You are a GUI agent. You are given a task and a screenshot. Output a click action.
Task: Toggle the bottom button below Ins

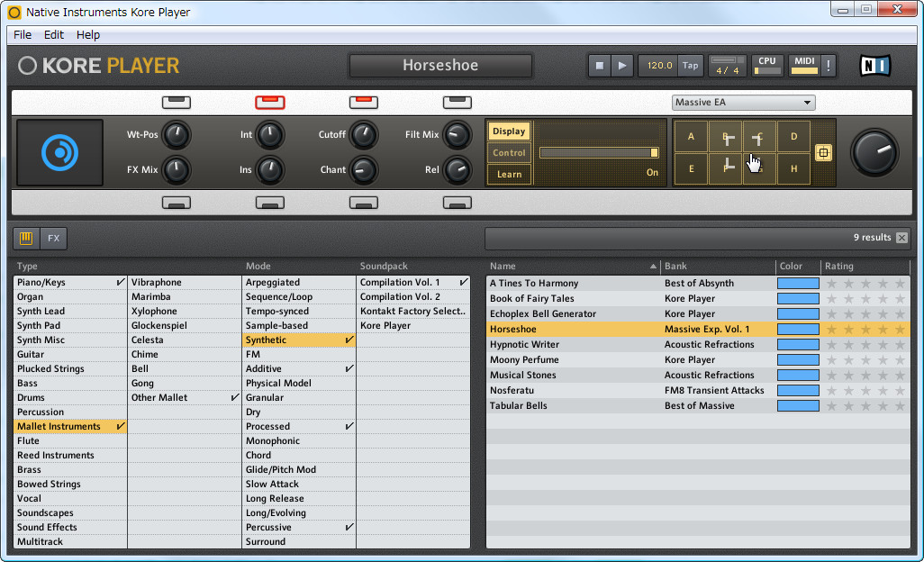pyautogui.click(x=270, y=204)
